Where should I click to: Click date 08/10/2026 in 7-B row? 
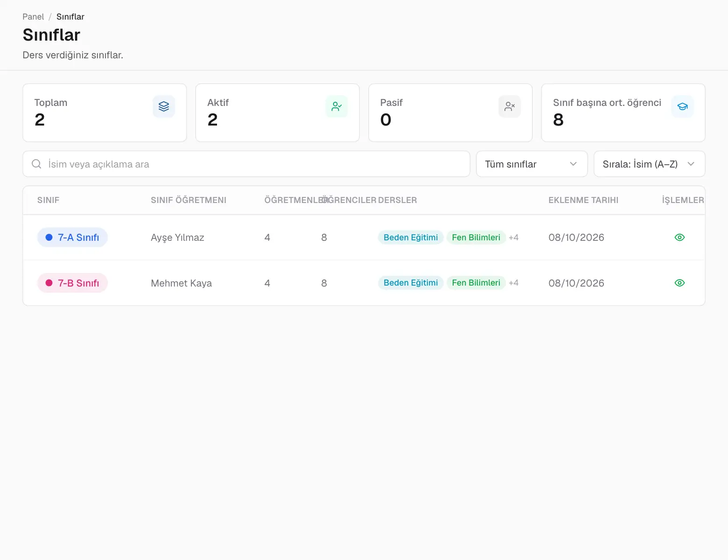pyautogui.click(x=576, y=283)
